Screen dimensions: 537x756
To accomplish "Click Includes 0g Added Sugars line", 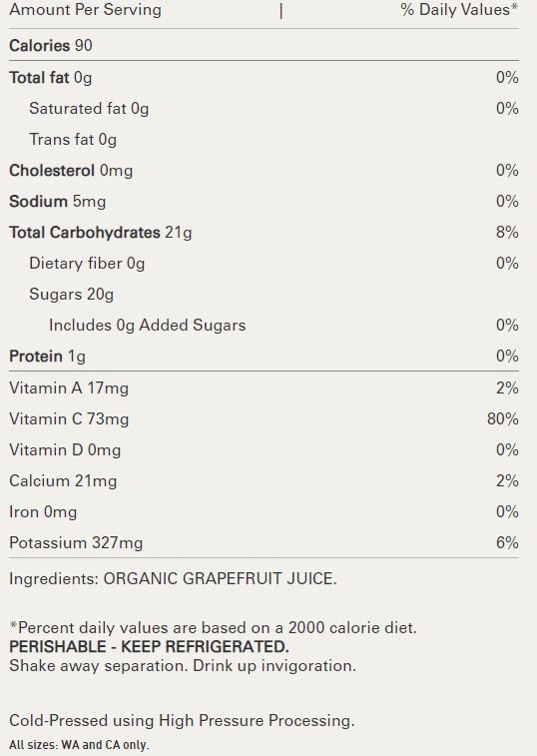I will (x=147, y=326).
